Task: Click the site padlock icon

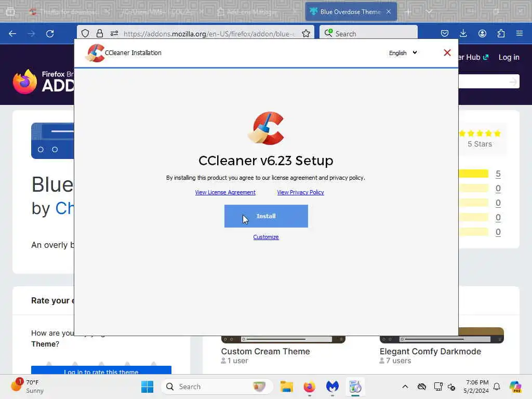Action: [x=99, y=33]
